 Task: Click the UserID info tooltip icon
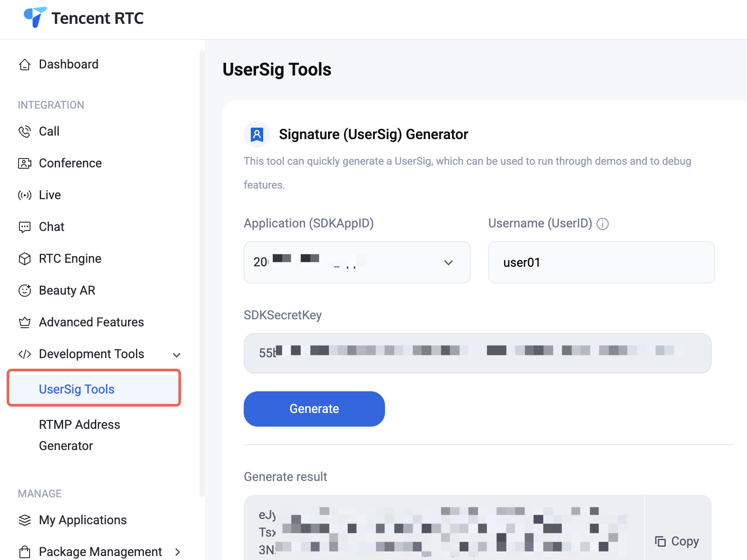603,224
